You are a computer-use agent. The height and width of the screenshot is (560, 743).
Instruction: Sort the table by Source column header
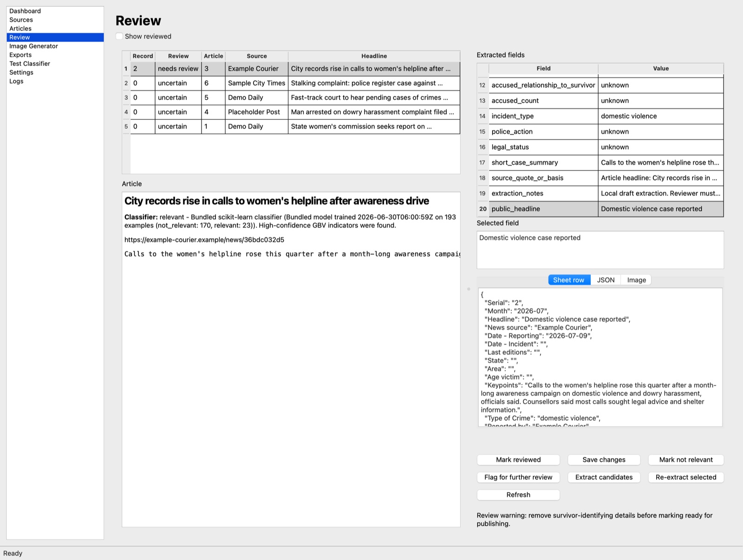click(x=257, y=56)
